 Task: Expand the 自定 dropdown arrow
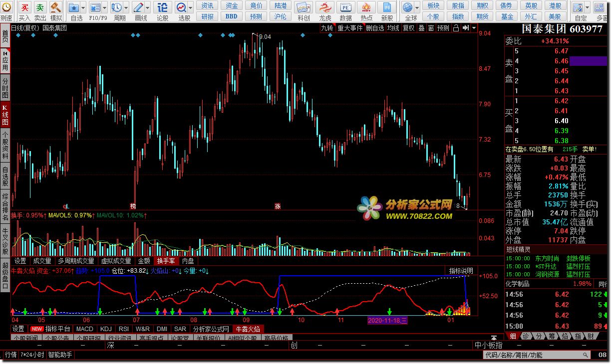(588, 7)
